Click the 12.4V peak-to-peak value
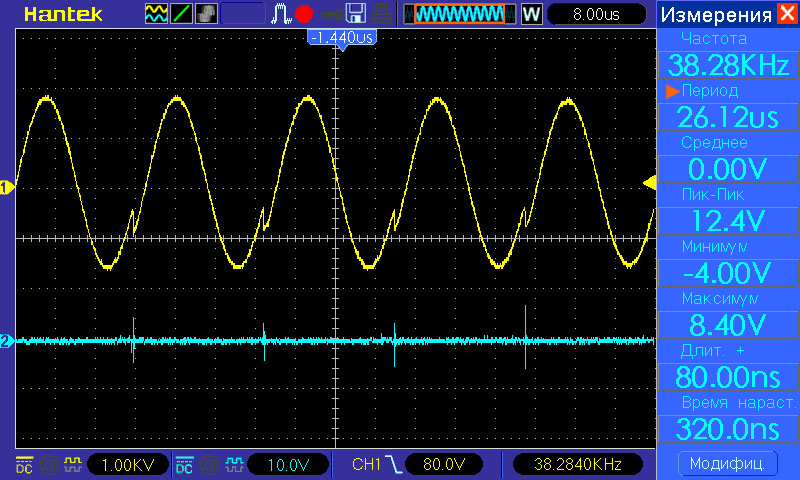 point(728,221)
